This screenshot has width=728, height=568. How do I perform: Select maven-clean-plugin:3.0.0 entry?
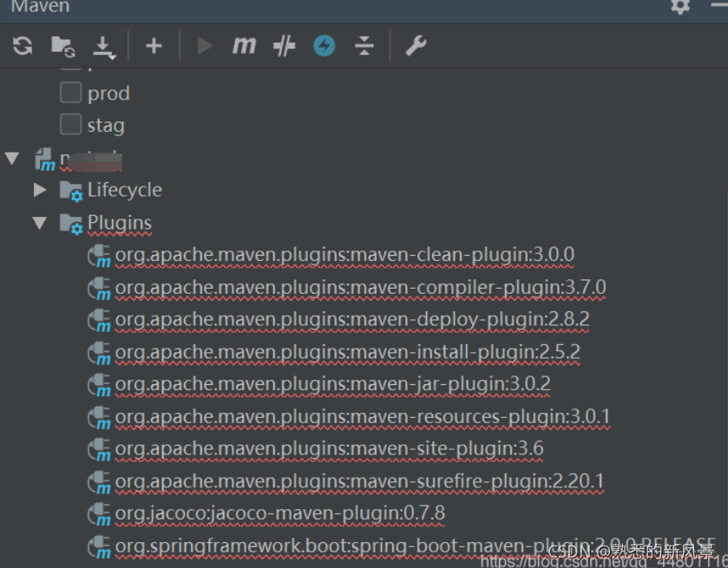pyautogui.click(x=344, y=255)
